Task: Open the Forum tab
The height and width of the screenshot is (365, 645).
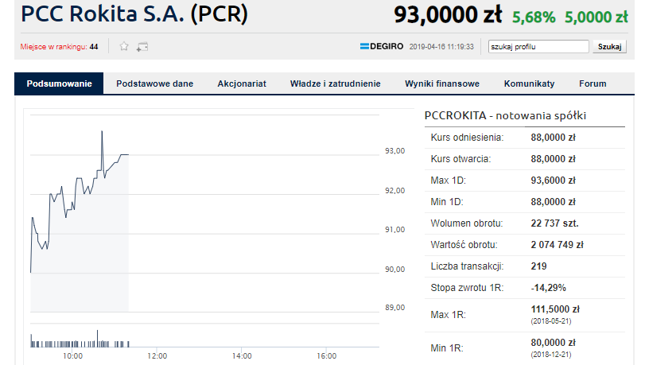Action: pyautogui.click(x=593, y=84)
